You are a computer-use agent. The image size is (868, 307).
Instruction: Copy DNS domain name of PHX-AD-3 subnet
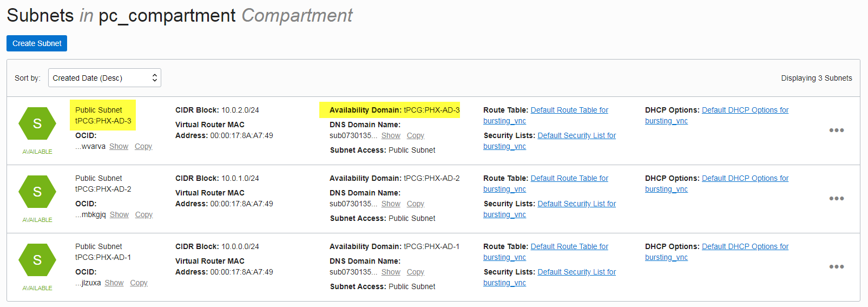(415, 135)
